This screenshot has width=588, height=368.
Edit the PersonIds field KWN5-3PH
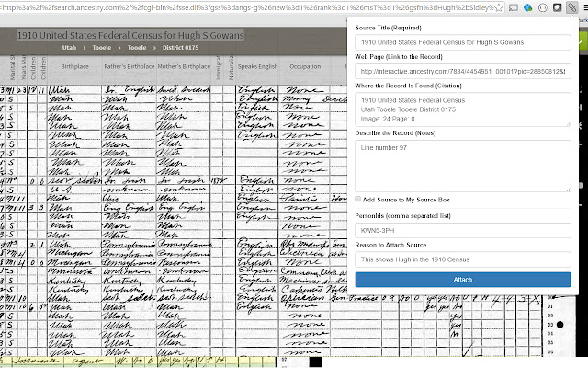click(463, 231)
